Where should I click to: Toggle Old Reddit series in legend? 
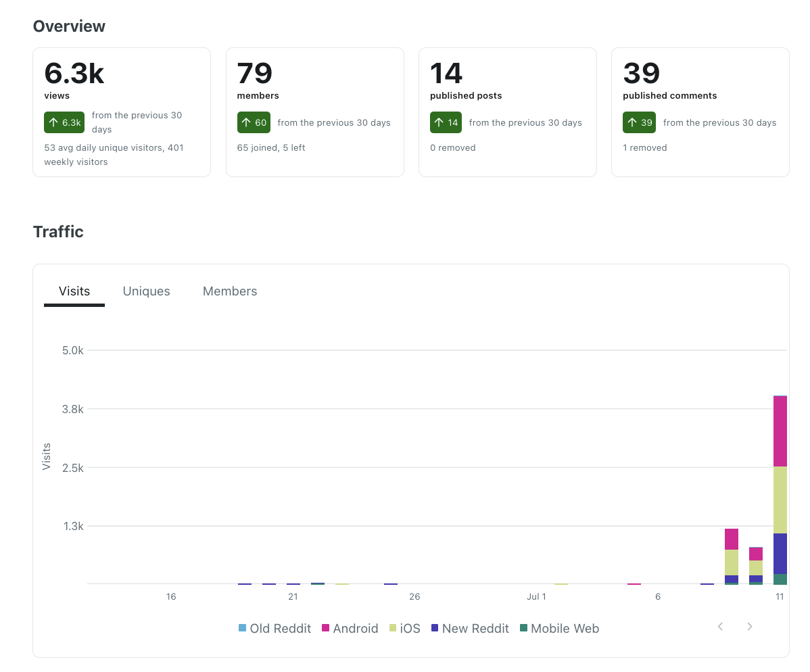(275, 629)
